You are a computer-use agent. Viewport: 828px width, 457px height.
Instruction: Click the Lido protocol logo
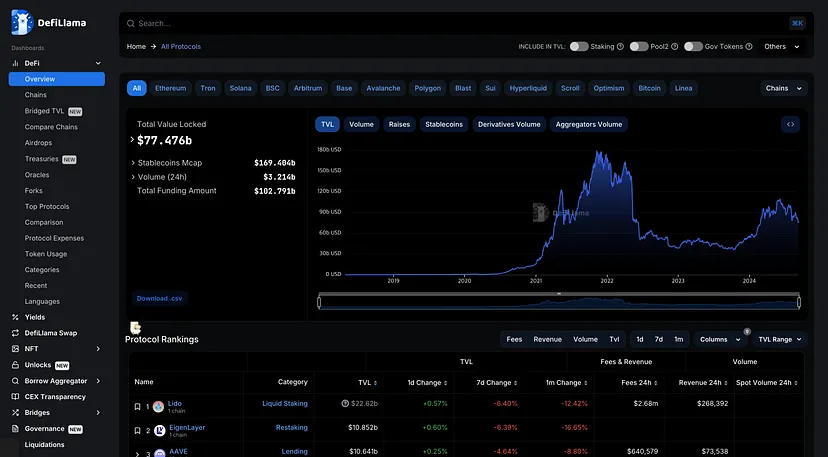pos(158,406)
